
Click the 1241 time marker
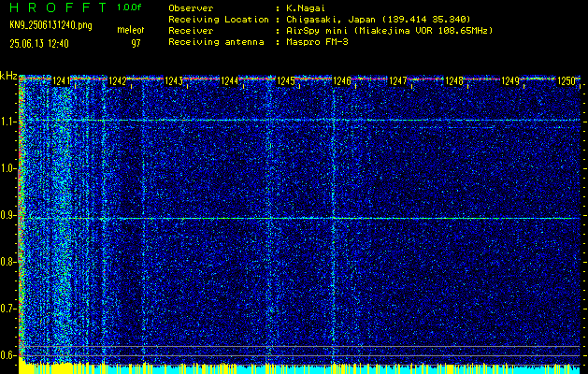[x=62, y=81]
